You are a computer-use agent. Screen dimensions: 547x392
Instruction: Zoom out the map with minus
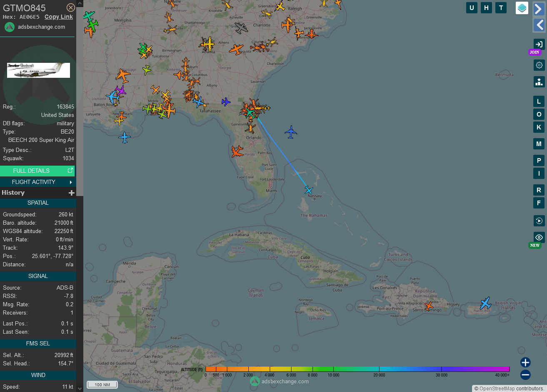[x=525, y=375]
